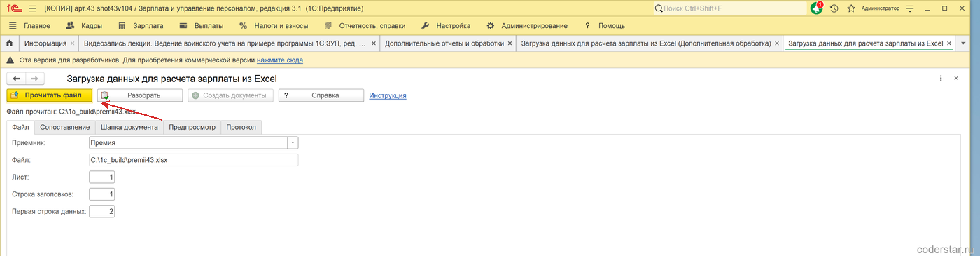980x256 pixels.
Task: Close the active Загрузка данных tab
Action: coord(949,43)
